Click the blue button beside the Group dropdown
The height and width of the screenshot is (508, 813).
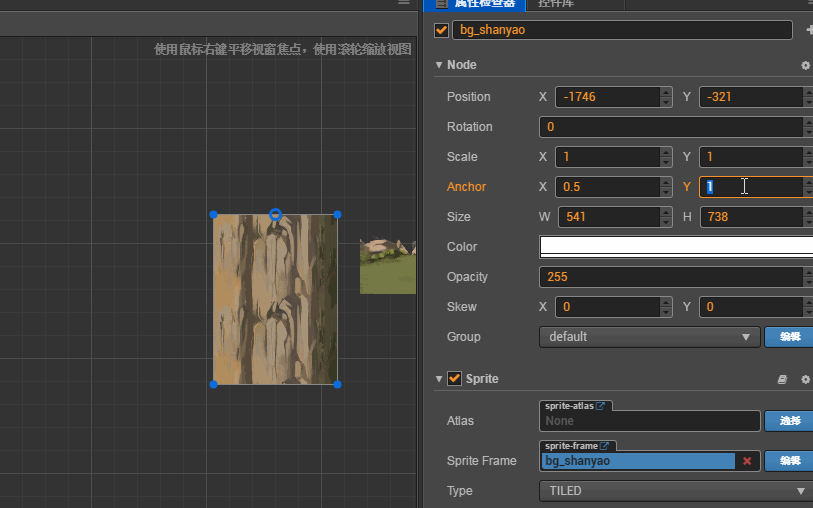click(x=789, y=337)
